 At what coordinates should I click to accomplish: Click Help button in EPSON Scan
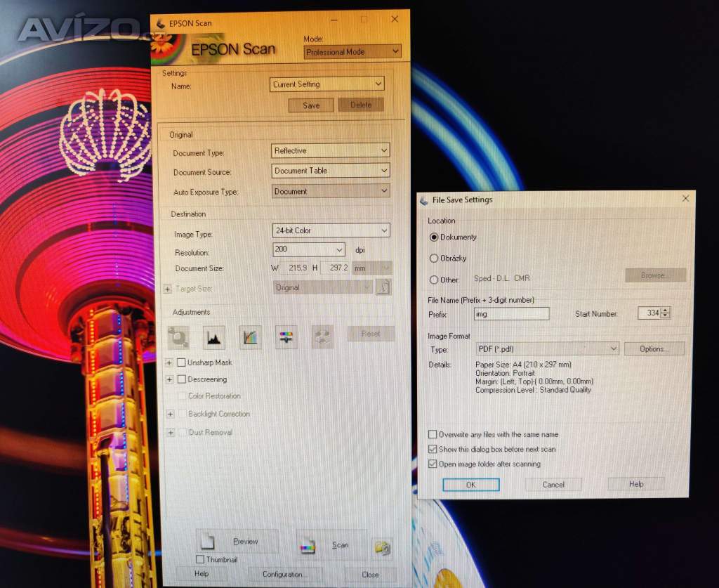[202, 573]
